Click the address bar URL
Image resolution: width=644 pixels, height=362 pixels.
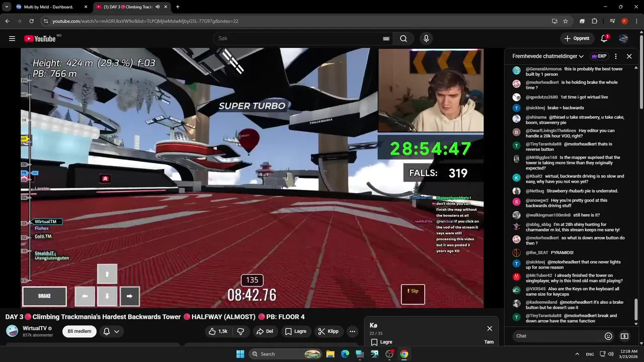click(145, 21)
